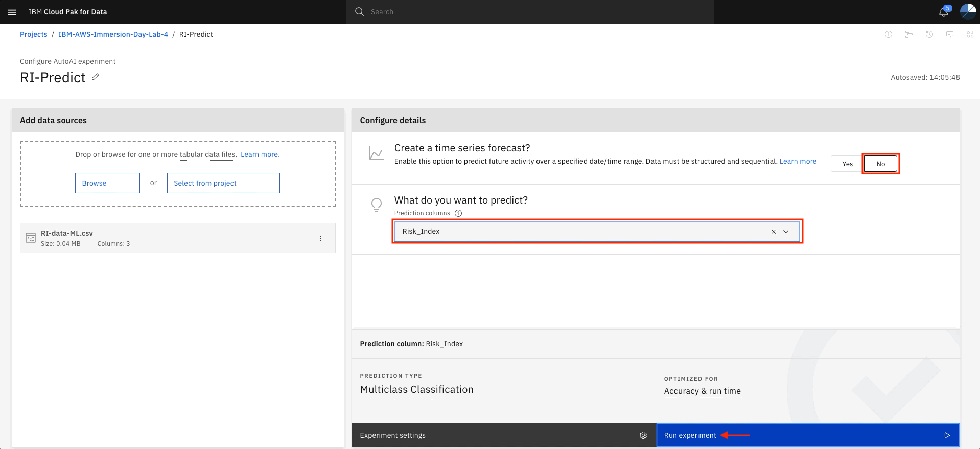Open the lineage/flow toolbar icon
This screenshot has height=449, width=980.
click(909, 34)
